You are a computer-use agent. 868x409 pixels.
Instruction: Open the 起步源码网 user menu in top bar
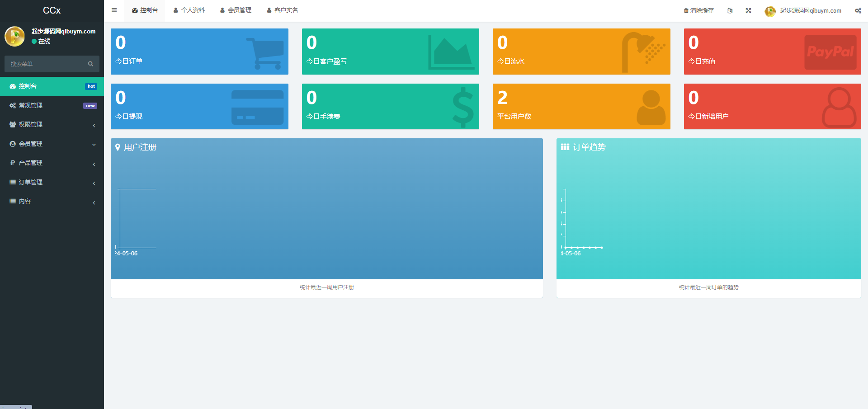click(x=803, y=10)
